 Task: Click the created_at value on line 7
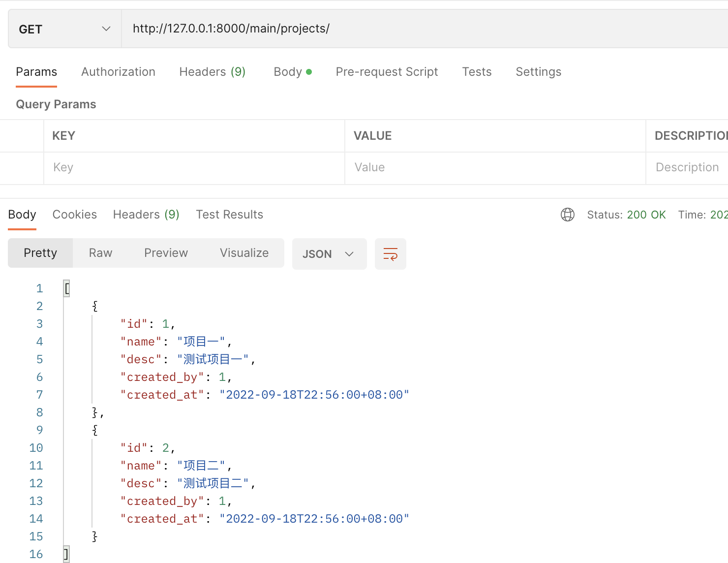coord(314,395)
